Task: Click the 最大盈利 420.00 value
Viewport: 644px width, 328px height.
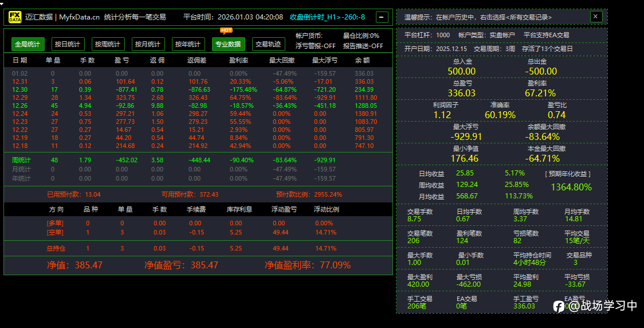Action: (x=418, y=284)
